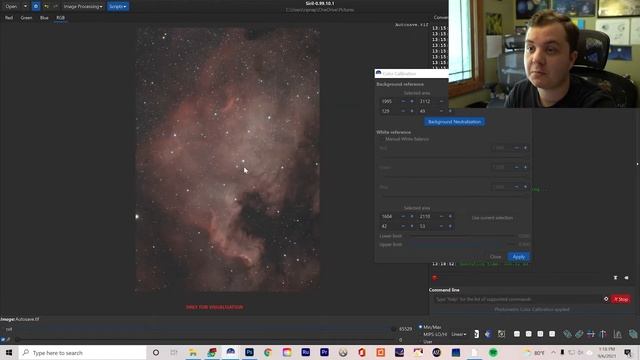Open File Explorer from the taskbar

coord(193,352)
